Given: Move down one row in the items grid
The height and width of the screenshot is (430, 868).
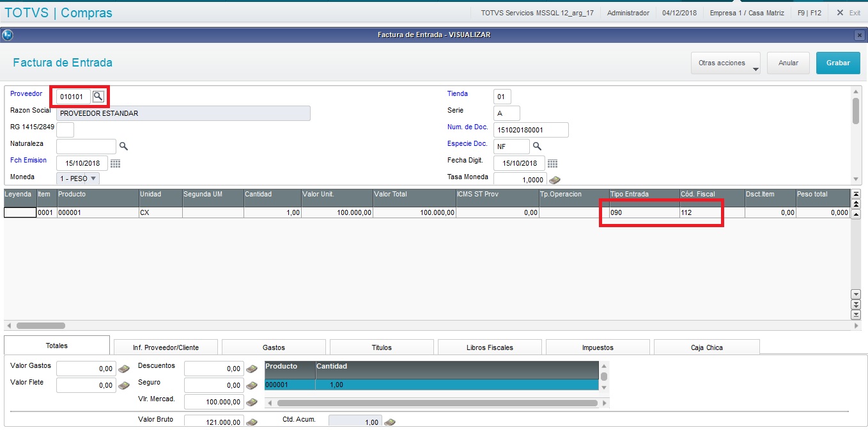Looking at the screenshot, I should 856,294.
